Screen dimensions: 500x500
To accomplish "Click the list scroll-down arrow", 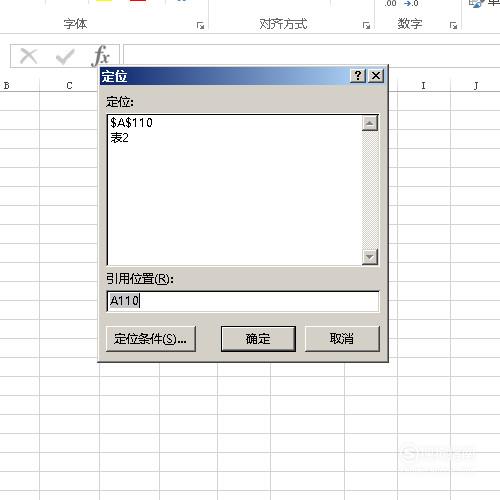I will pyautogui.click(x=370, y=257).
